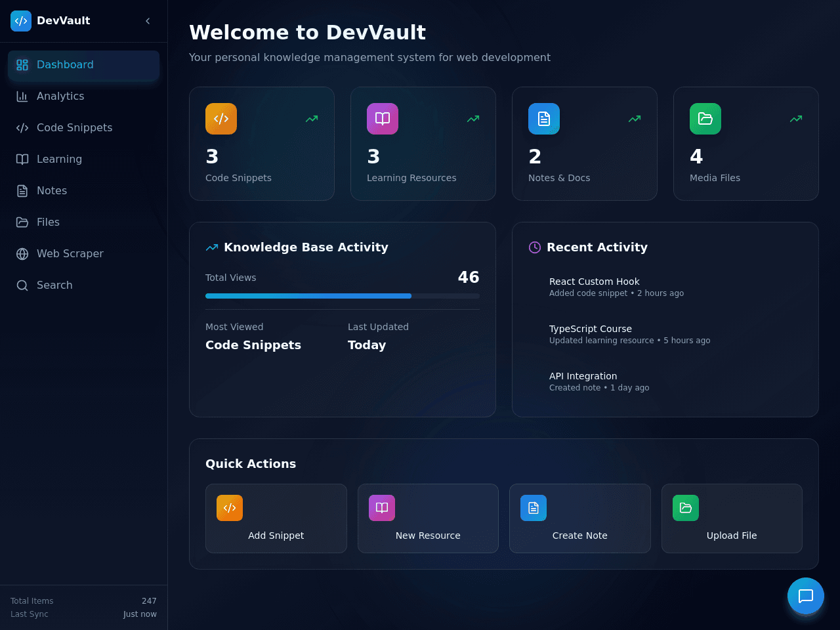
Task: Open Web Scraper in the sidebar
Action: 84,254
